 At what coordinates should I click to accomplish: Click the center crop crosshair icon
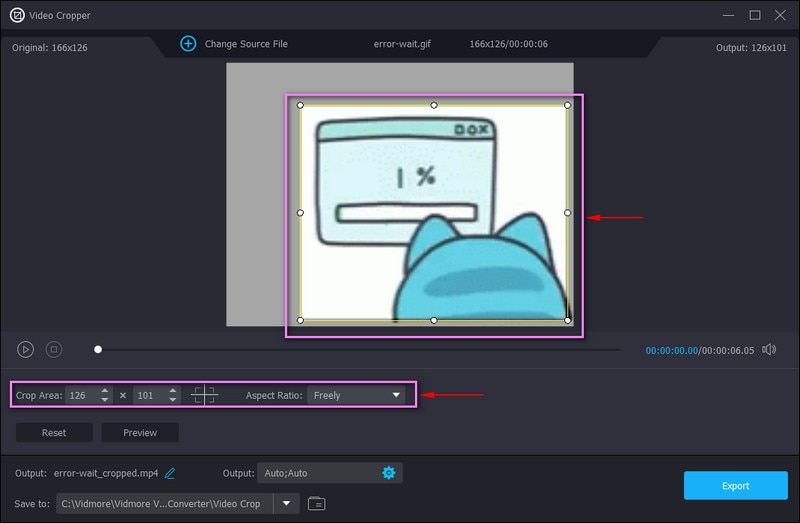pos(205,395)
